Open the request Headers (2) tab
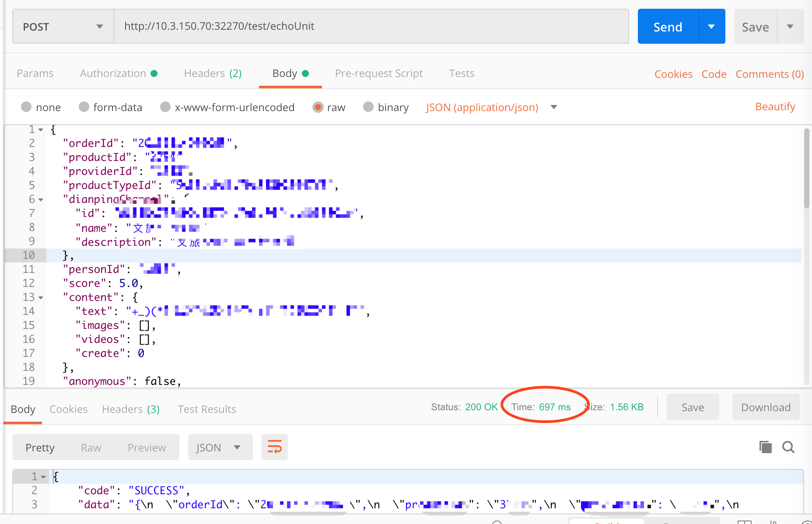The image size is (812, 524). (x=213, y=73)
